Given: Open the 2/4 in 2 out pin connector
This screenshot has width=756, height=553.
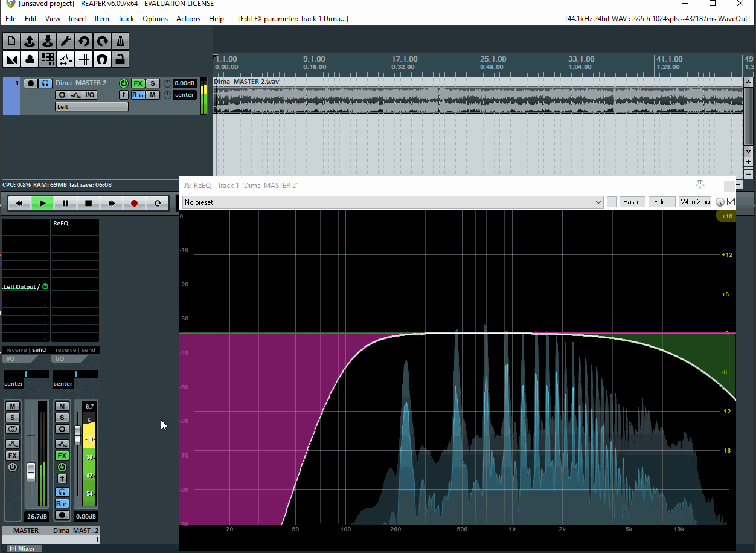Looking at the screenshot, I should [x=694, y=202].
